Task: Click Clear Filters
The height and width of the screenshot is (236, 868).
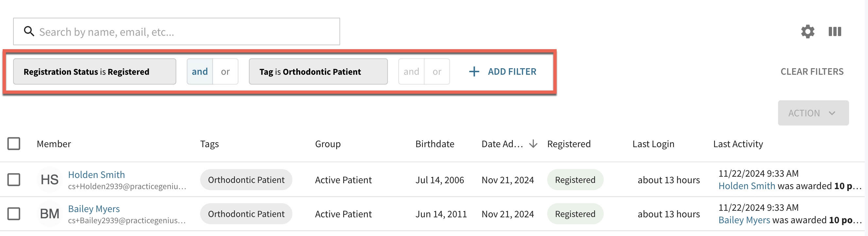Action: pos(812,71)
